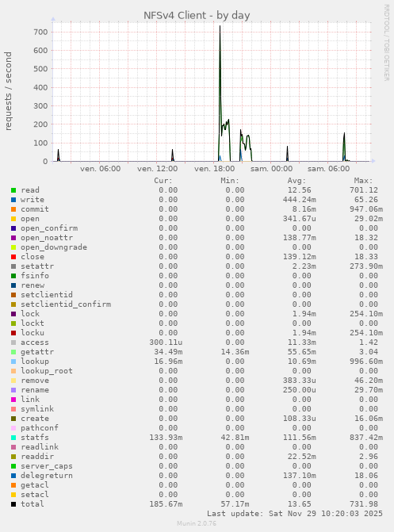Select the 'readlink' legend label

click(40, 447)
